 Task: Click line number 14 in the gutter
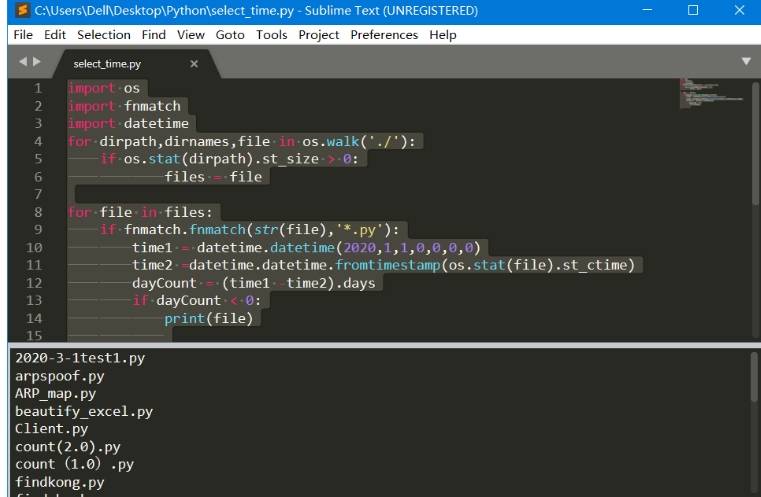(34, 318)
